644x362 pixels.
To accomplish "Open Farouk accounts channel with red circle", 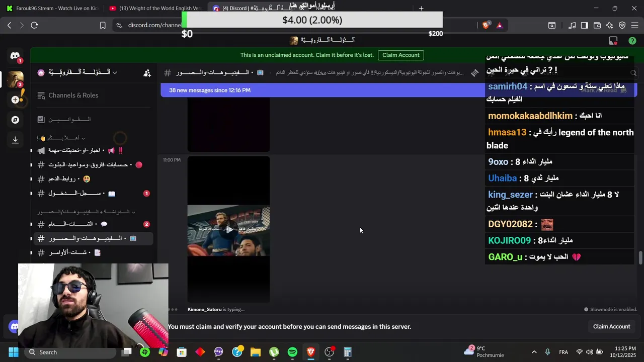I will pos(93,164).
